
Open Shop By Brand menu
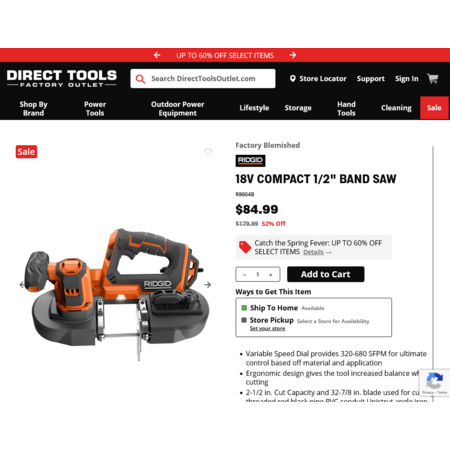pyautogui.click(x=33, y=108)
